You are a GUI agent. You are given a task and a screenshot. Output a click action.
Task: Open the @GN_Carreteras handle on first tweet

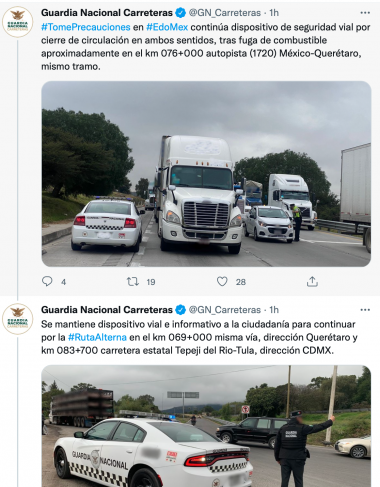(x=225, y=13)
